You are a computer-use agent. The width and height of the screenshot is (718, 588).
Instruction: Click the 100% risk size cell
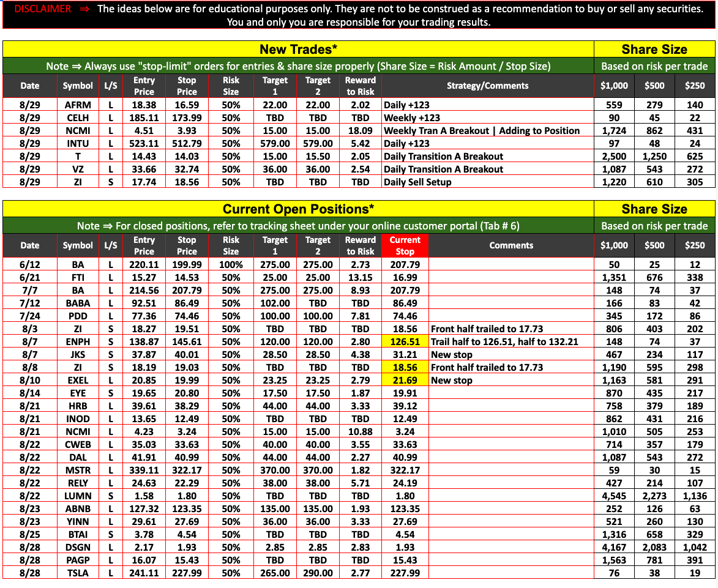tap(231, 265)
